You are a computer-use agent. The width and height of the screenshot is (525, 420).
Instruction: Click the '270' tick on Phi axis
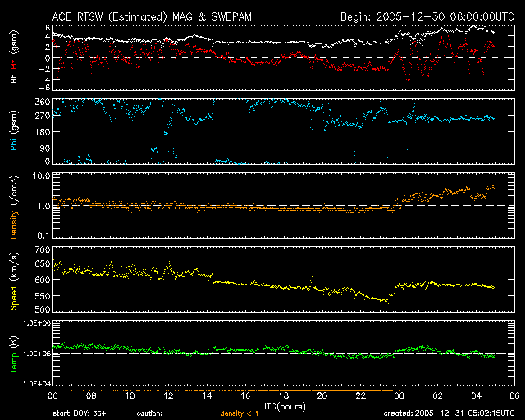43,116
